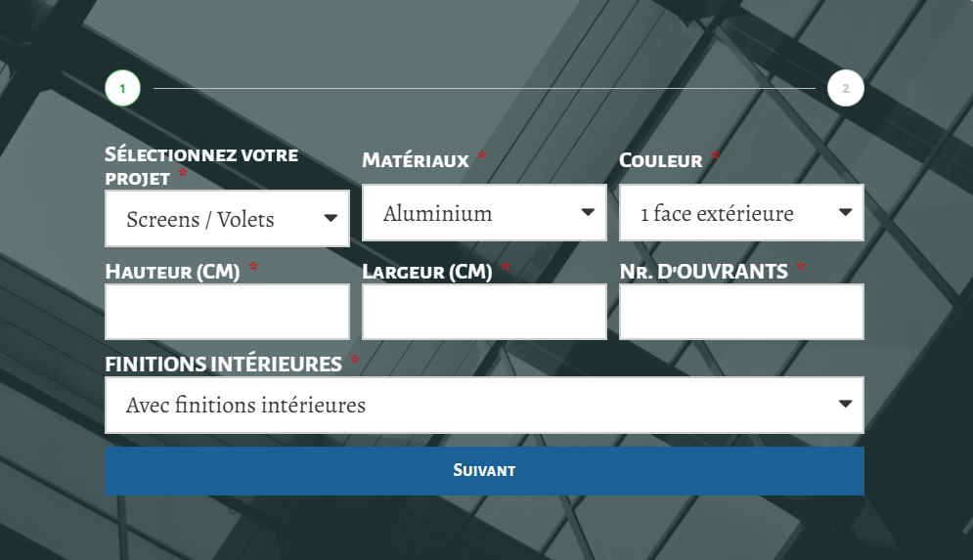Click the Couleur label
This screenshot has width=973, height=560.
point(661,160)
